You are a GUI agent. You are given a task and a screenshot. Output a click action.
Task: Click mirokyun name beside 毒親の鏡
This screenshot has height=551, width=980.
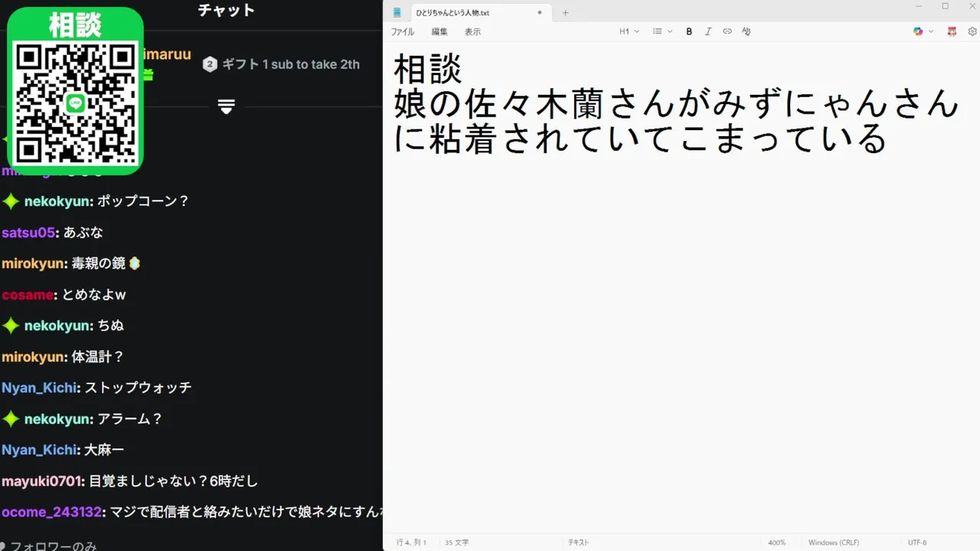(34, 263)
